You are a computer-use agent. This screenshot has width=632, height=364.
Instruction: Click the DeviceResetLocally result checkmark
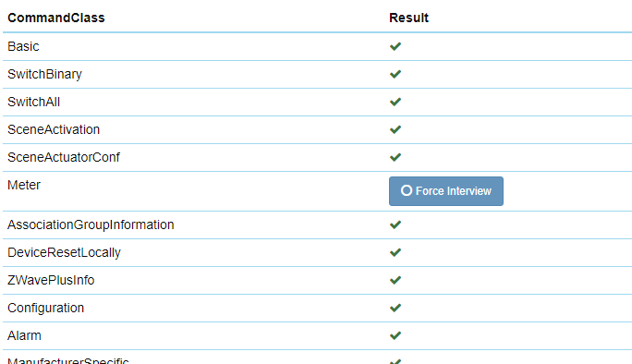coord(395,252)
